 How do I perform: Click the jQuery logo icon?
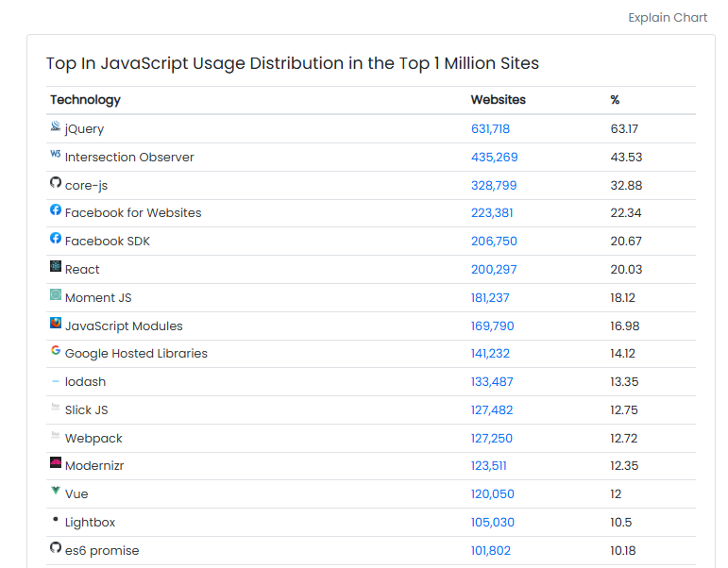coord(56,125)
